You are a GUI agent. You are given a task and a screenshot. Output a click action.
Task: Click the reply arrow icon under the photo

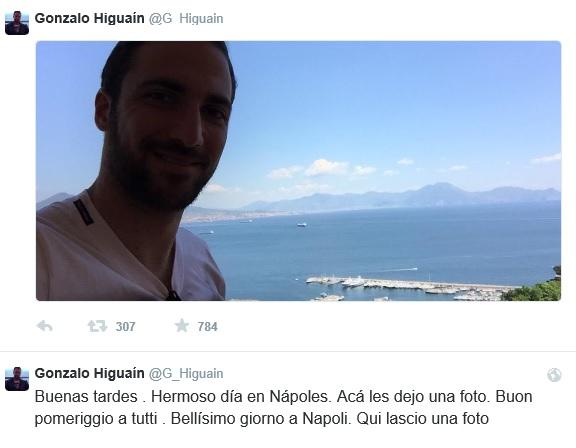click(45, 326)
